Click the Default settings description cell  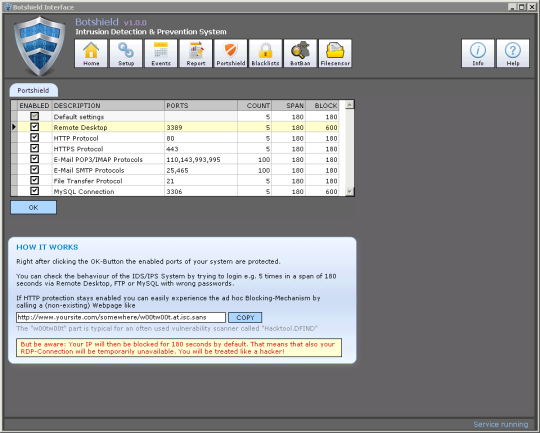click(x=108, y=116)
